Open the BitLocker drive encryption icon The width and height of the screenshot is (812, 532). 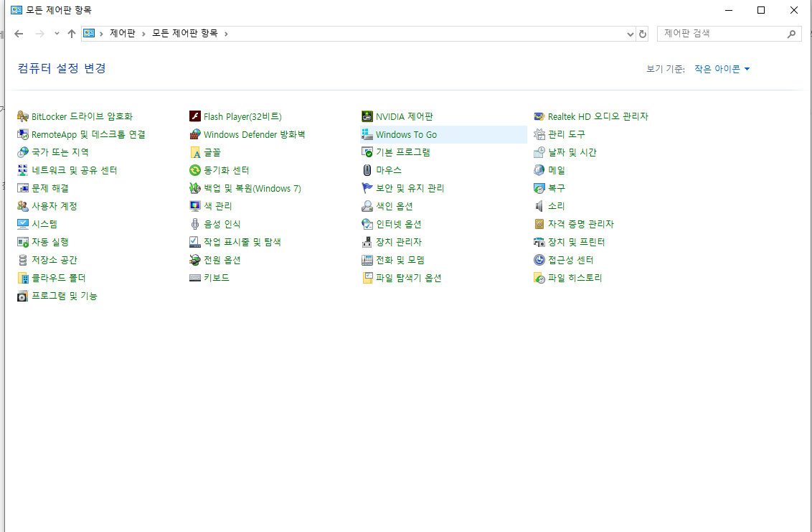coord(23,116)
